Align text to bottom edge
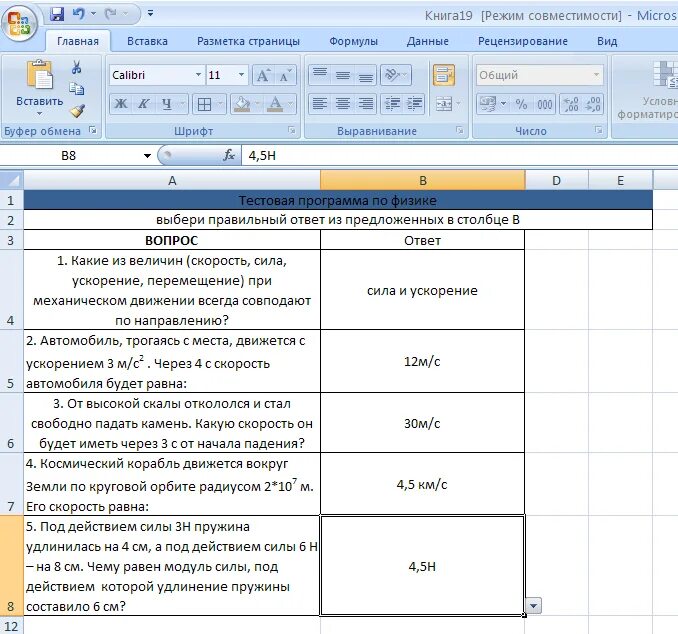Viewport: 678px width, 634px height. pos(366,75)
